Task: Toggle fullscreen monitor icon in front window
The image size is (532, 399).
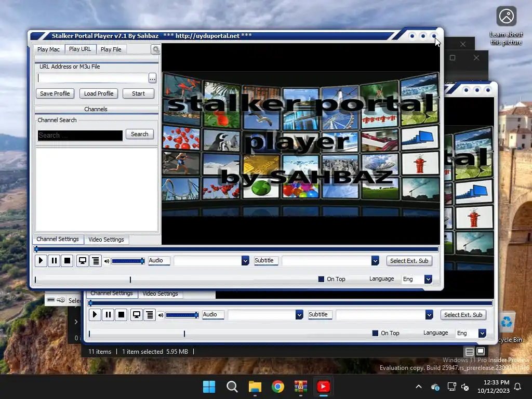Action: tap(82, 261)
